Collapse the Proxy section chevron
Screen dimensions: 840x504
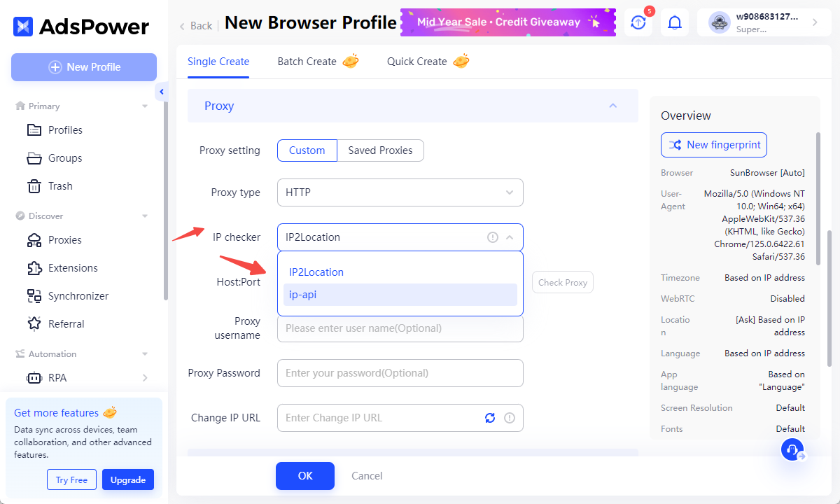(612, 106)
